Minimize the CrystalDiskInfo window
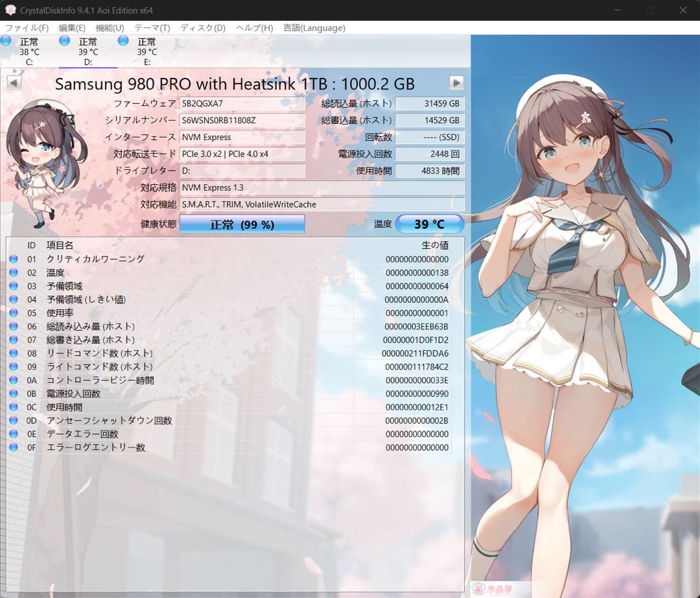 (x=618, y=10)
